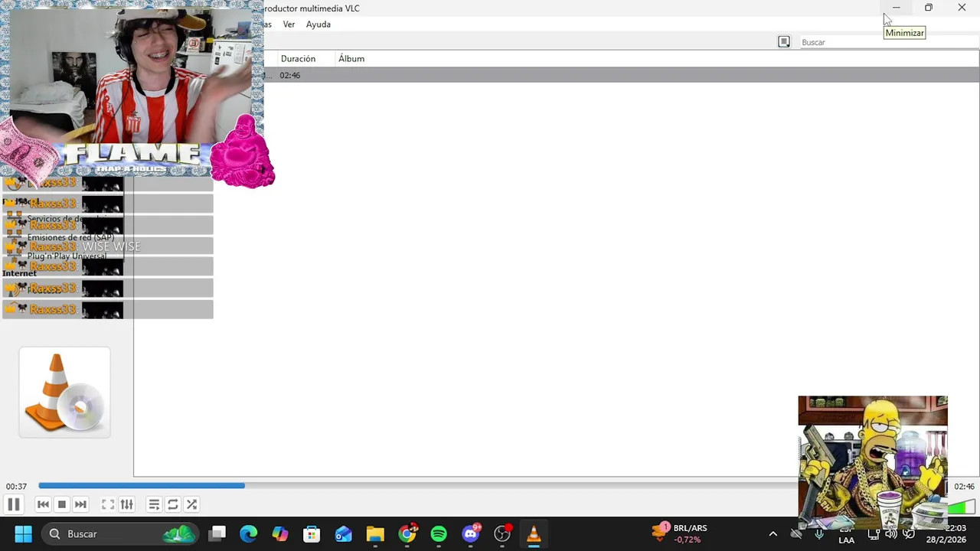
Task: Select Emisiones de red (SAP) entry
Action: click(x=70, y=237)
